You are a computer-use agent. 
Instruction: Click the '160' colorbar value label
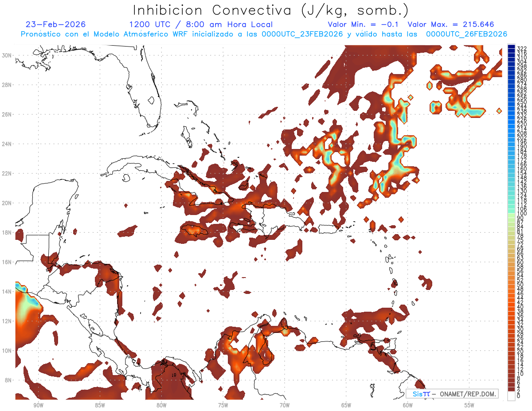[522, 169]
